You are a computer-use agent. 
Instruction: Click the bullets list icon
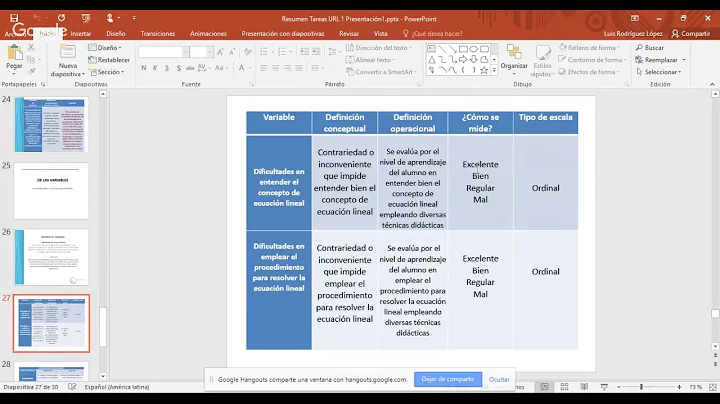(x=264, y=51)
